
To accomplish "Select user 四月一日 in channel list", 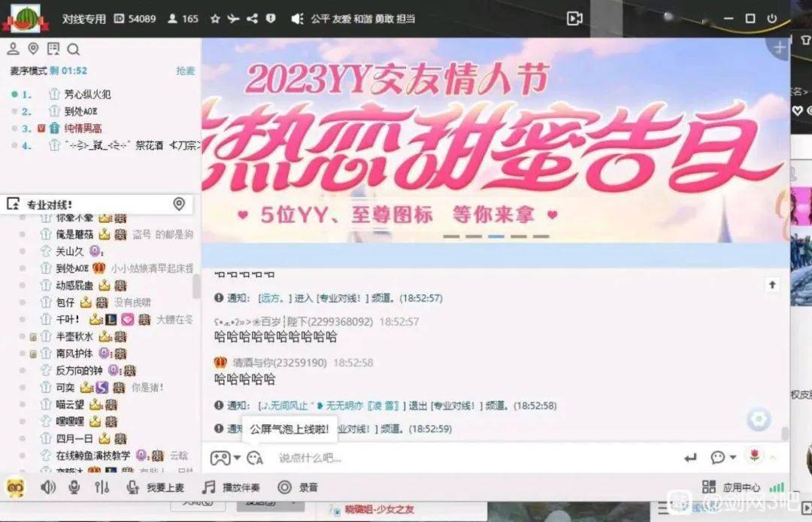I will (x=74, y=439).
